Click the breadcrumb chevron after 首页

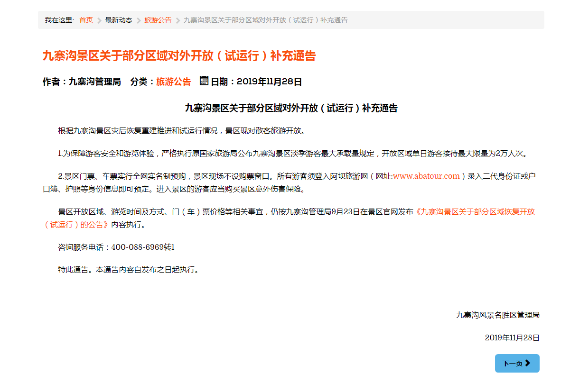tap(99, 20)
